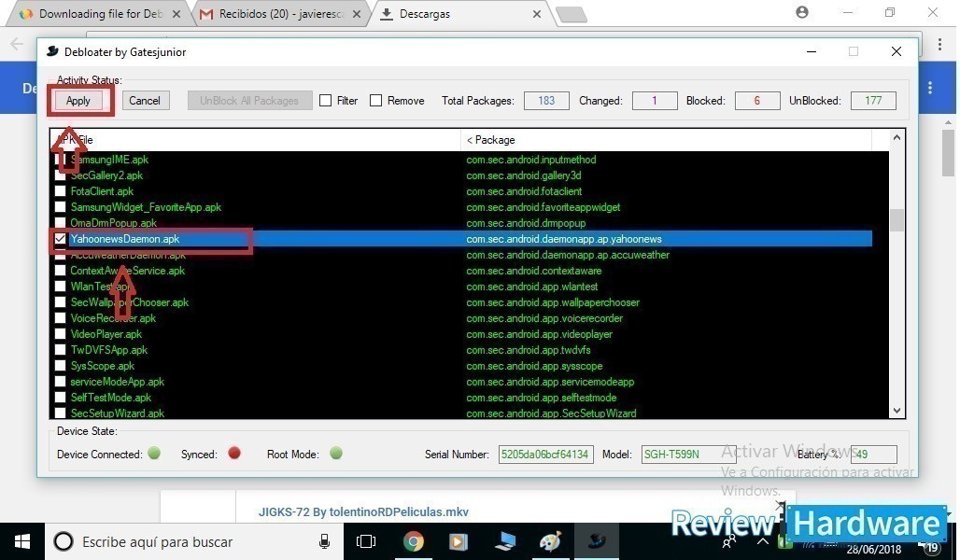Click the package list scrollbar thumb

click(896, 220)
